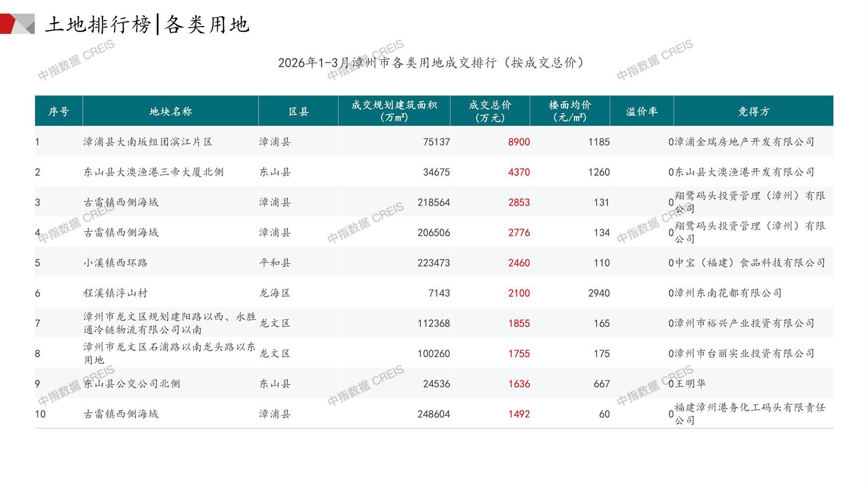Click land name 程溪镇浮山村

tap(115, 293)
